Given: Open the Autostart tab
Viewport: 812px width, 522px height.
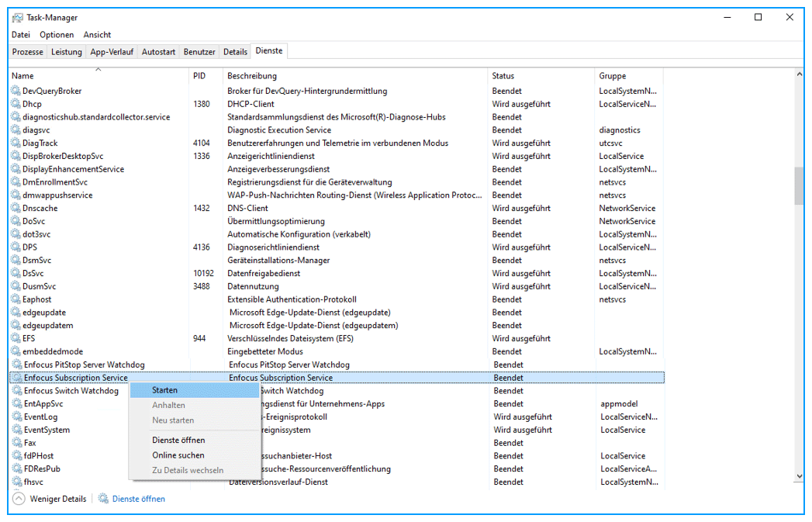Looking at the screenshot, I should tap(158, 52).
